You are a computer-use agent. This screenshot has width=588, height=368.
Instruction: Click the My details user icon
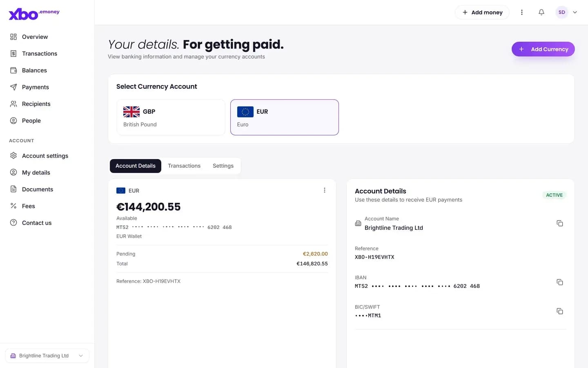click(13, 173)
